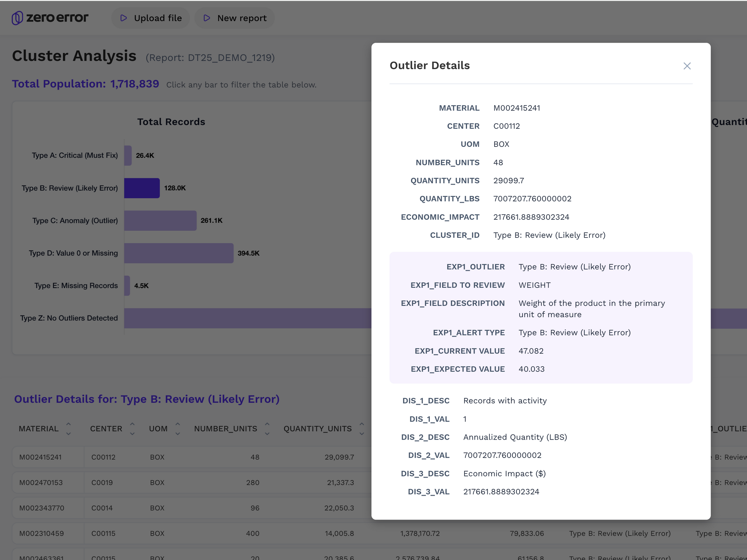Sort by the QUANTITY_UNITS column arrows

pyautogui.click(x=362, y=428)
